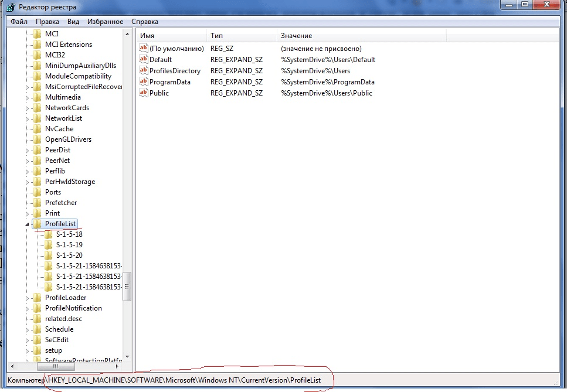The width and height of the screenshot is (567, 392).
Task: Expand the Schedule key arrow
Action: pyautogui.click(x=27, y=329)
